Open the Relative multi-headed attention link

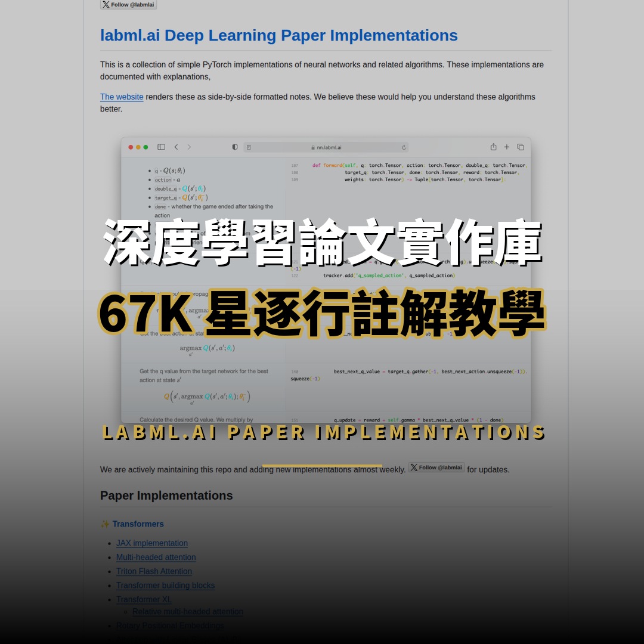188,612
